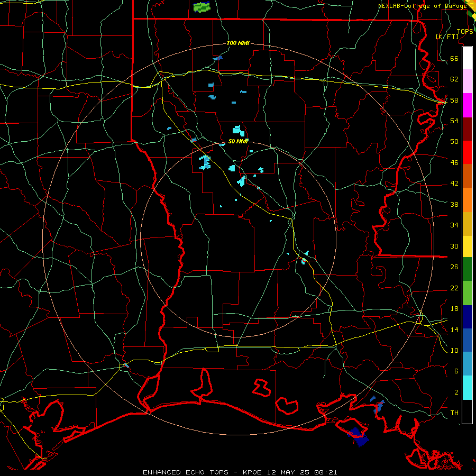
Task: Click the ENHANCED ECHO TOPS caption text
Action: pos(186,472)
